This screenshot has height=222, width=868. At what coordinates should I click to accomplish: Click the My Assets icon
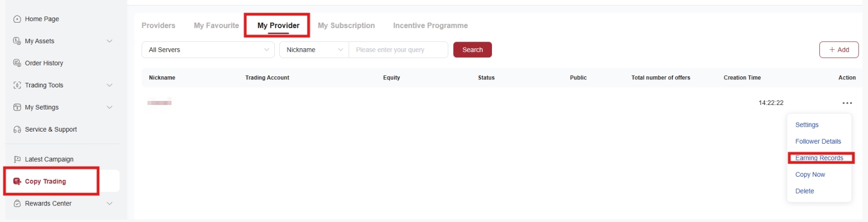point(17,41)
